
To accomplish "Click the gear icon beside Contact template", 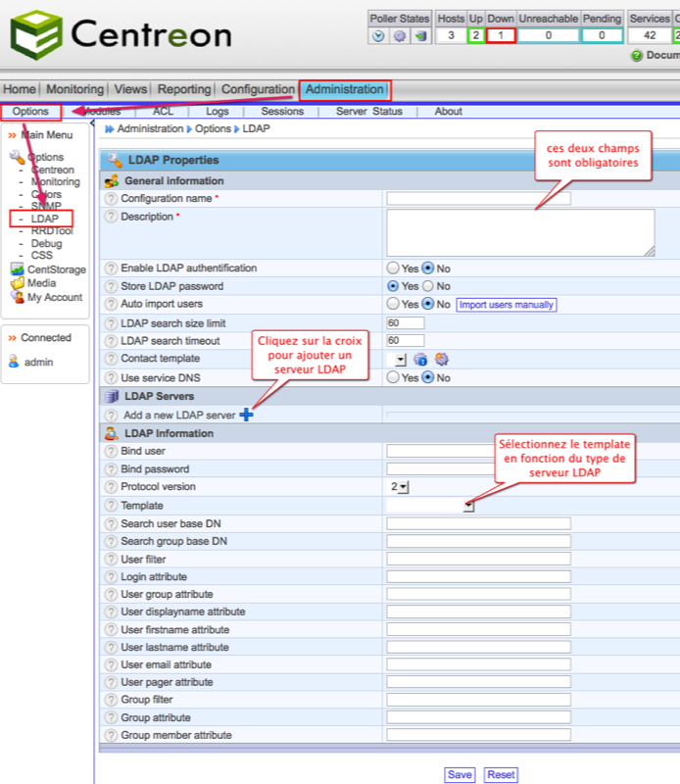I will 441,360.
